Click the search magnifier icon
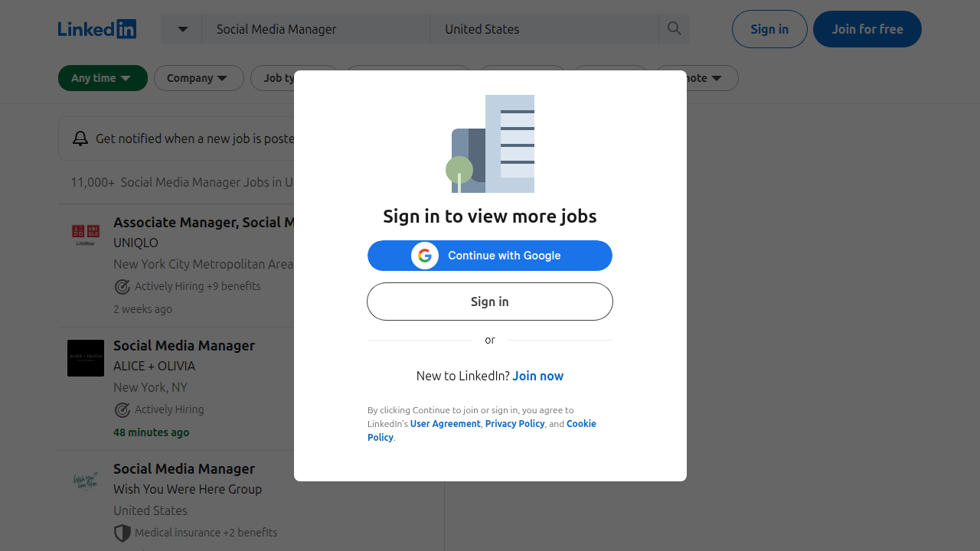This screenshot has height=551, width=980. [674, 28]
